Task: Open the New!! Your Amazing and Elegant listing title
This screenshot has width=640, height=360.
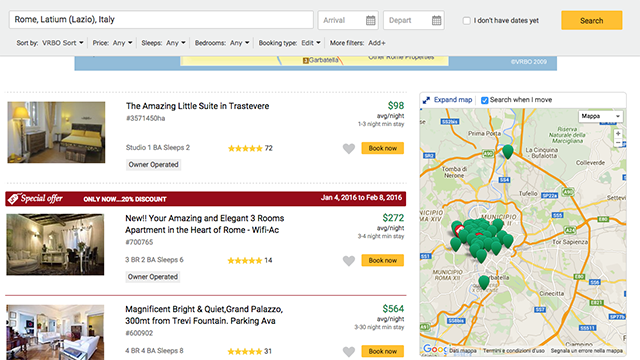Action: (x=204, y=224)
